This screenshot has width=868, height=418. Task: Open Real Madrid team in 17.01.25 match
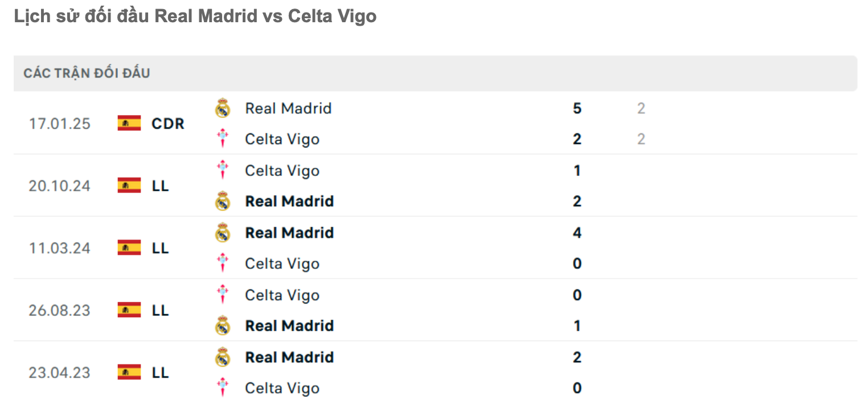point(288,108)
